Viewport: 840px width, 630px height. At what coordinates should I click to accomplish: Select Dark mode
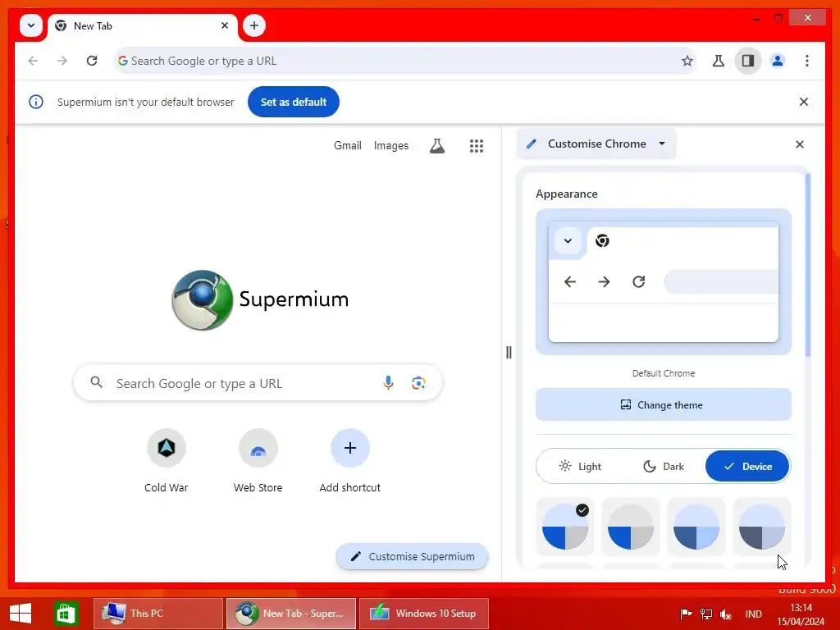(x=663, y=467)
